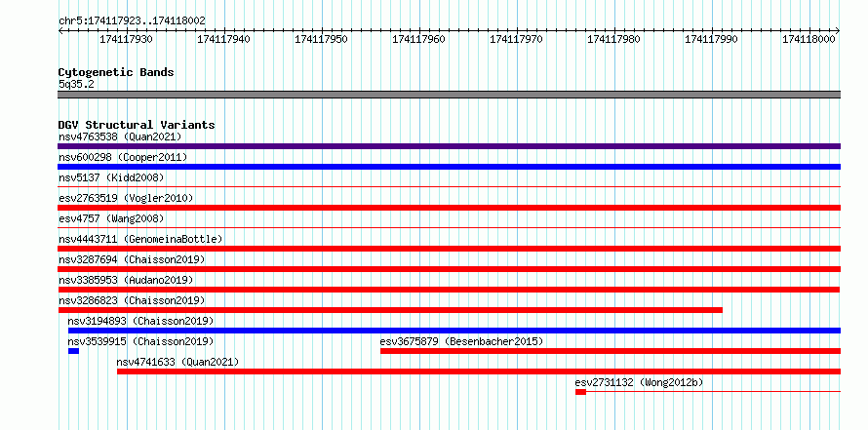
Task: Click the nsv4763538 (Quan2021) variant label
Action: [x=120, y=137]
